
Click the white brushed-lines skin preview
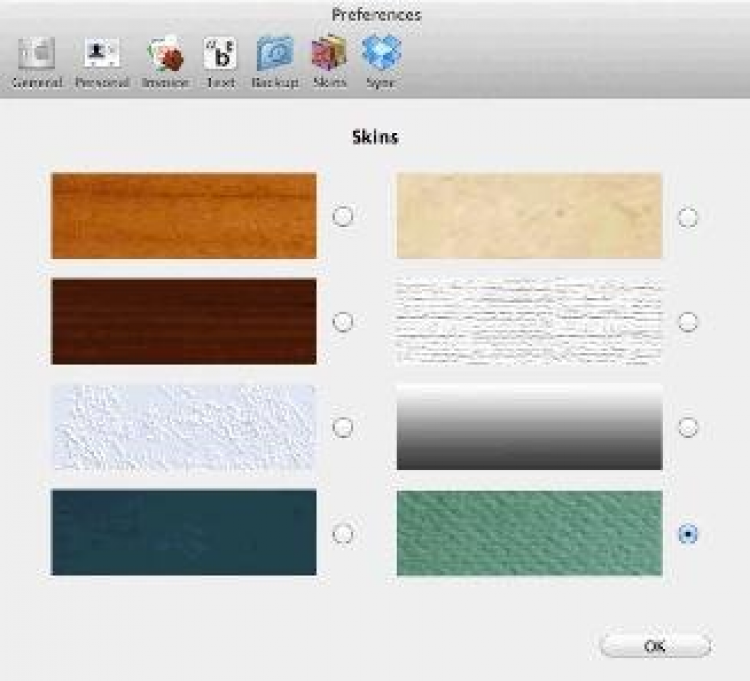click(529, 321)
